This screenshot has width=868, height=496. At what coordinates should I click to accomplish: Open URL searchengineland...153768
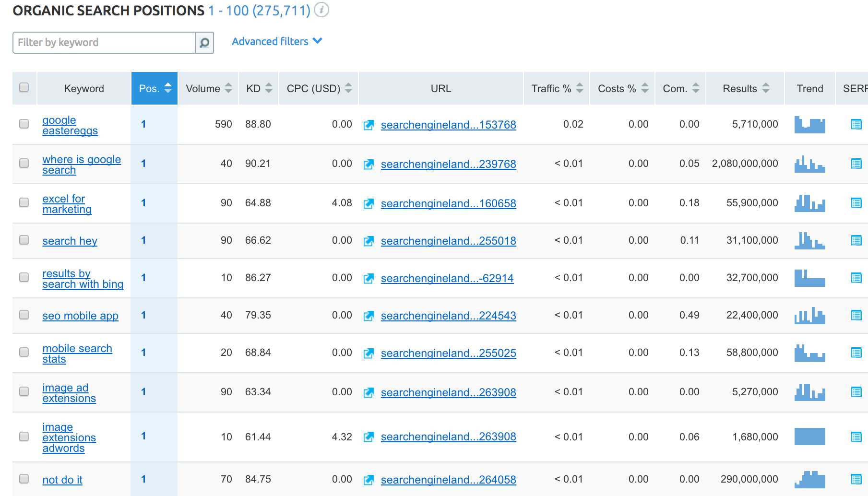click(x=448, y=125)
